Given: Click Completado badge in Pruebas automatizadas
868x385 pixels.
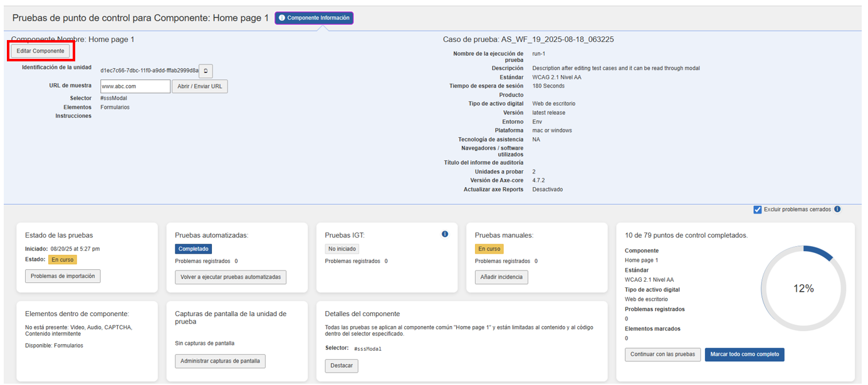Looking at the screenshot, I should (x=194, y=249).
